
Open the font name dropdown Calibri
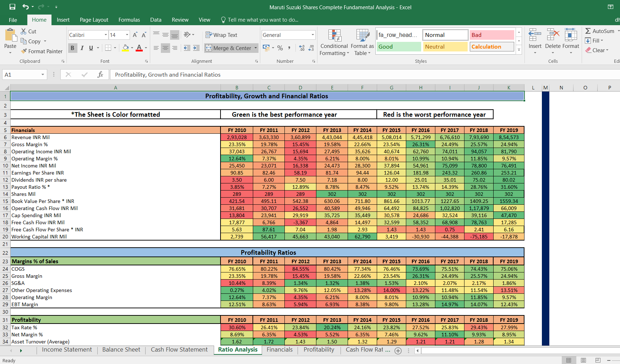(105, 35)
